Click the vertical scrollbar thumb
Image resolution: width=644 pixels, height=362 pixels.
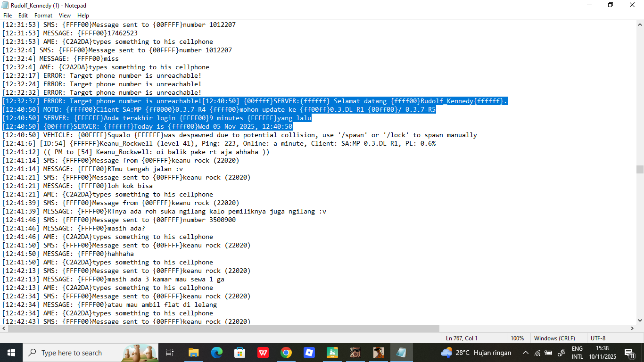point(640,169)
